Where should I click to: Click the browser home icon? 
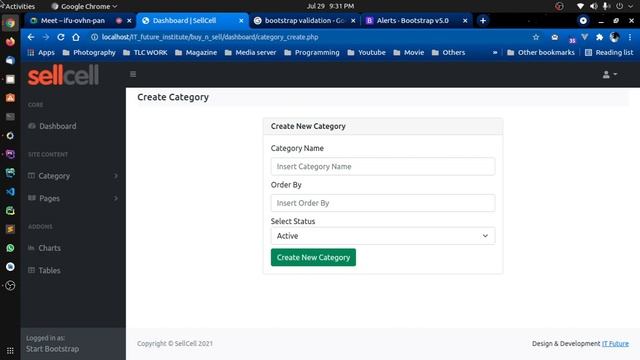click(76, 37)
